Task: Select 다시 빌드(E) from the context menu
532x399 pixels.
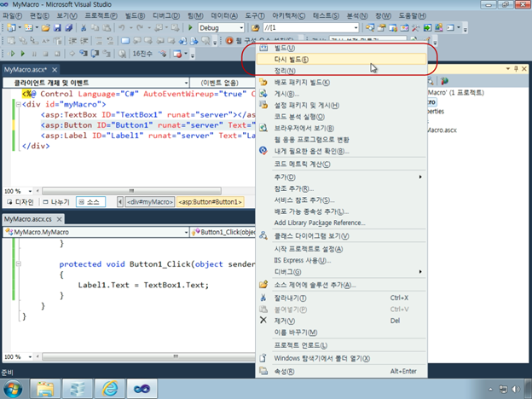Action: coord(341,60)
